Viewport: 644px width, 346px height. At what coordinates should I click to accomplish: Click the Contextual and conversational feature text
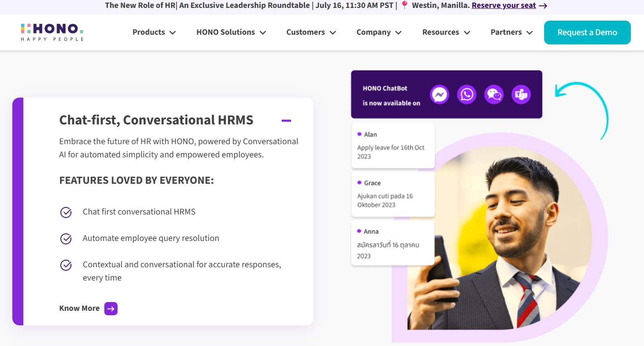[182, 271]
